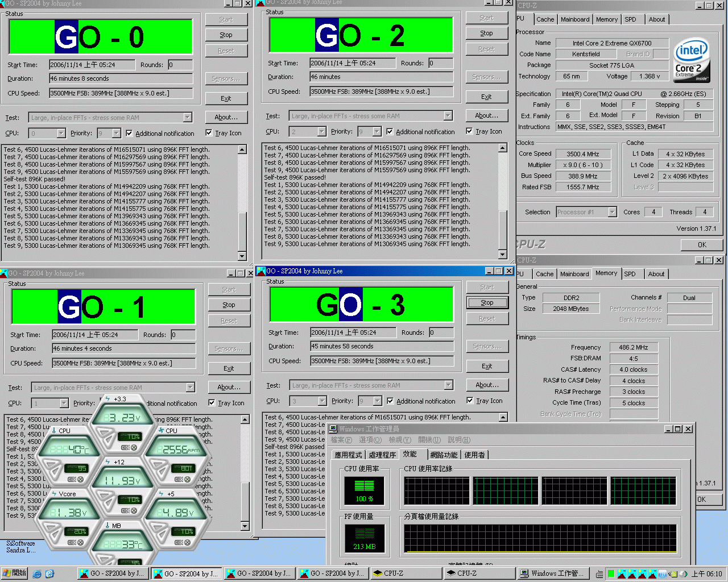Toggle Tray Icon checkbox in GO - 1 window
Image resolution: width=728 pixels, height=582 pixels.
click(x=212, y=402)
